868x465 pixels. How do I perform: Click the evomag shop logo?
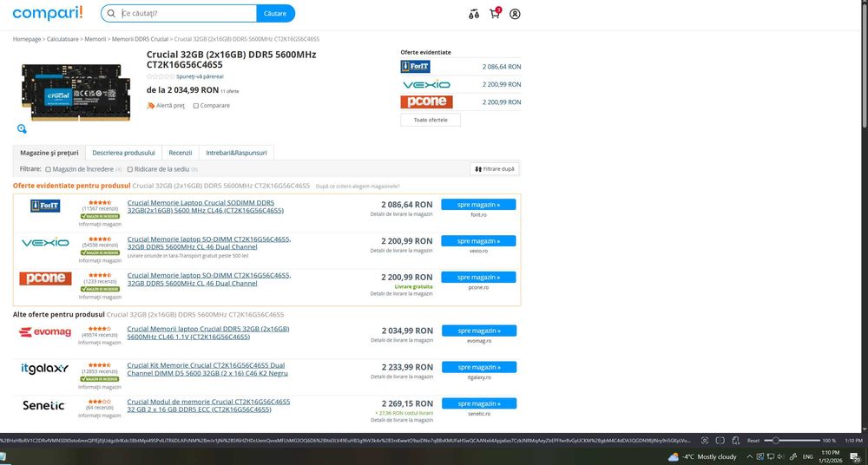(x=45, y=332)
